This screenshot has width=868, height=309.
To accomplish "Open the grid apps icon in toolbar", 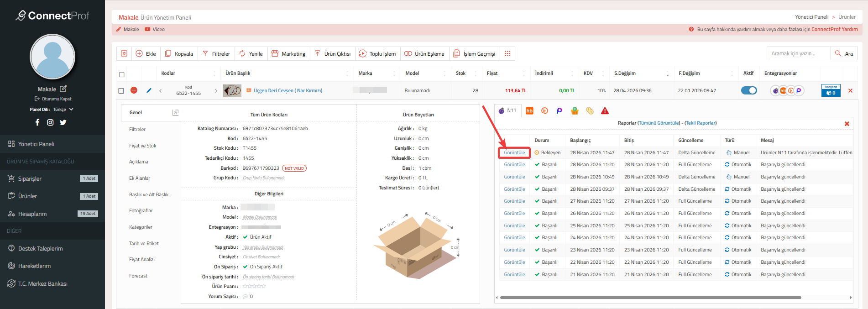I will [x=507, y=53].
